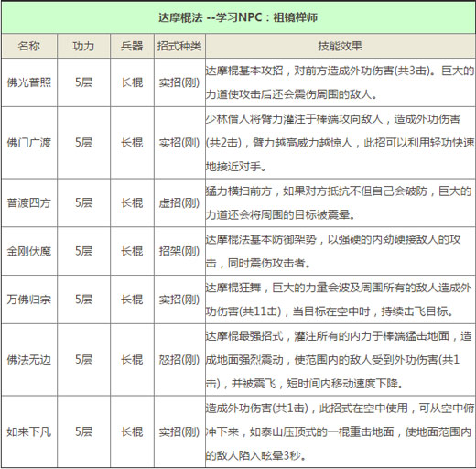Click the 名称 column header
The height and width of the screenshot is (469, 476).
[29, 46]
